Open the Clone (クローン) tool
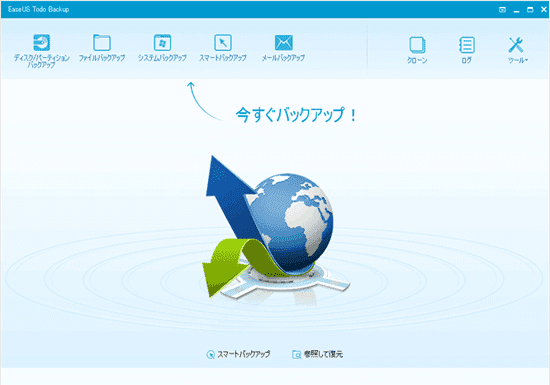The image size is (550, 385). pos(417,50)
